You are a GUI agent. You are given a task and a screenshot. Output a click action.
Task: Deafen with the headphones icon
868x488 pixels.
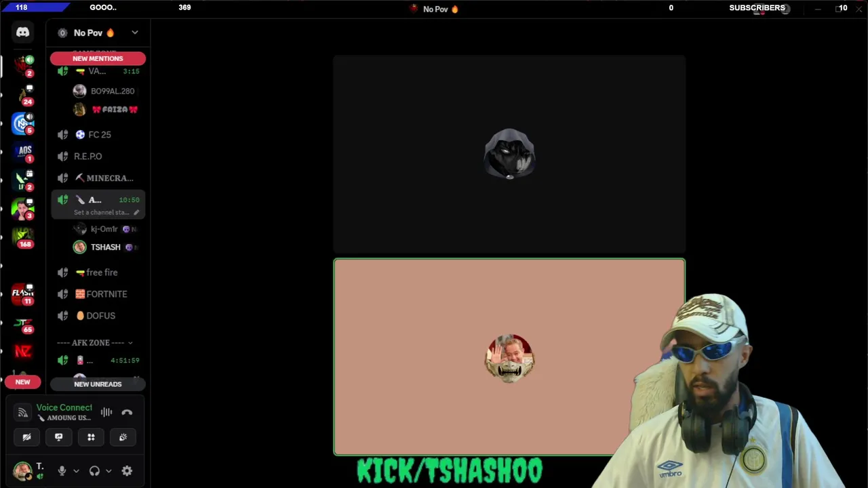pyautogui.click(x=94, y=471)
